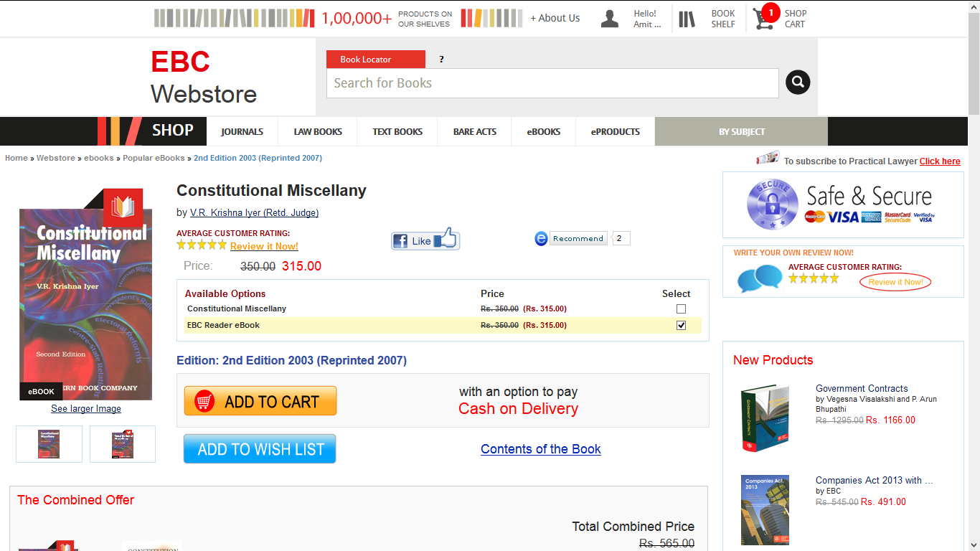Click the Total Combined Price label
The width and height of the screenshot is (980, 551).
tap(633, 527)
